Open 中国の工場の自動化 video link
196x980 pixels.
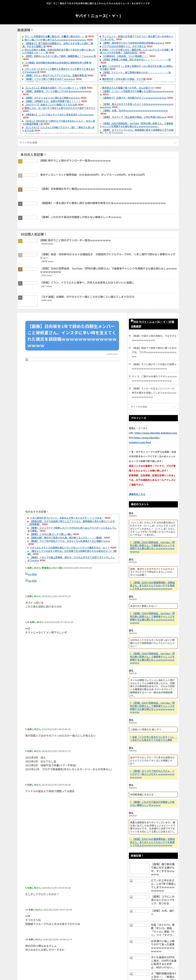click(154, 338)
